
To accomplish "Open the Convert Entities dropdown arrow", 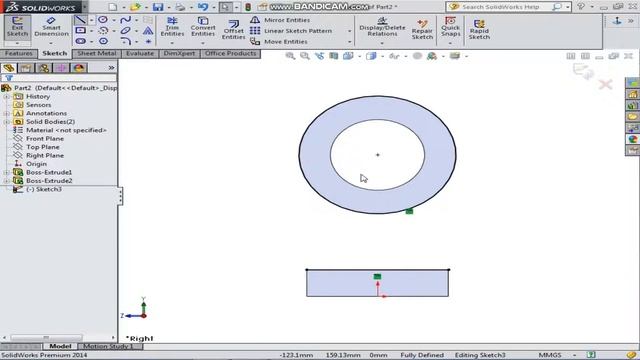I will pos(203,43).
